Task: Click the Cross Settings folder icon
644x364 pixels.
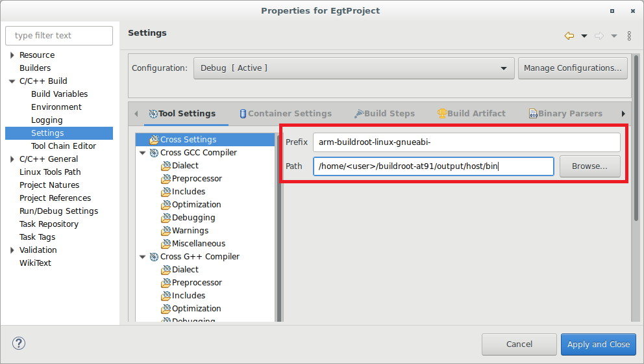Action: click(x=154, y=140)
